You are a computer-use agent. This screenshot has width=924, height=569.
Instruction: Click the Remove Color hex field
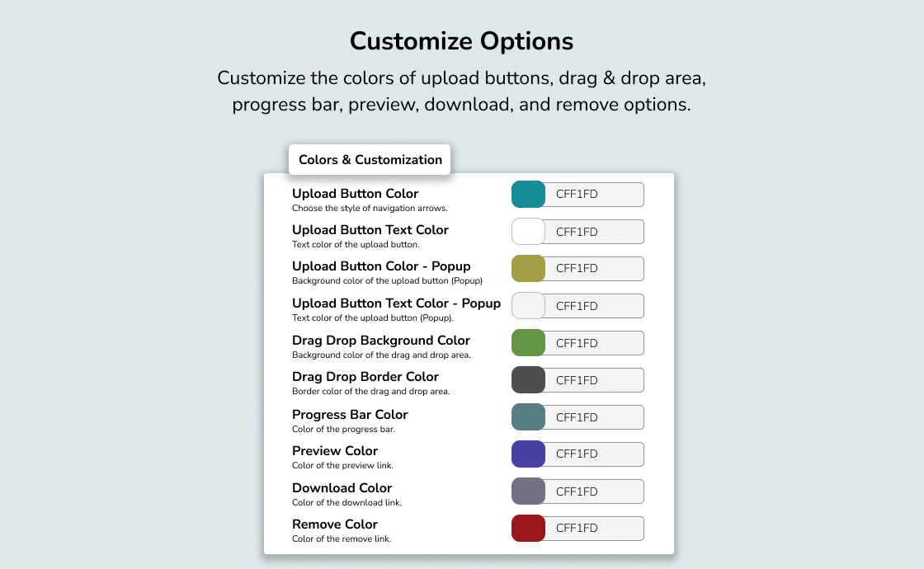tap(594, 529)
